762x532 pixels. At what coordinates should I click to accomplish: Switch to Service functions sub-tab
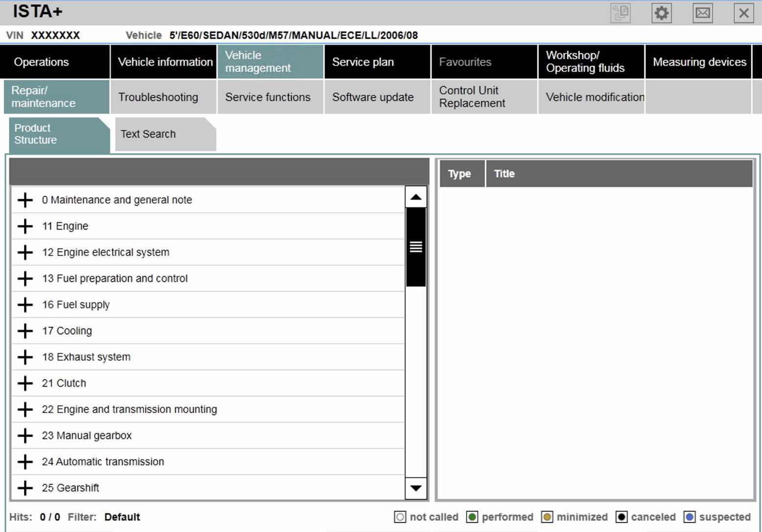pyautogui.click(x=270, y=97)
